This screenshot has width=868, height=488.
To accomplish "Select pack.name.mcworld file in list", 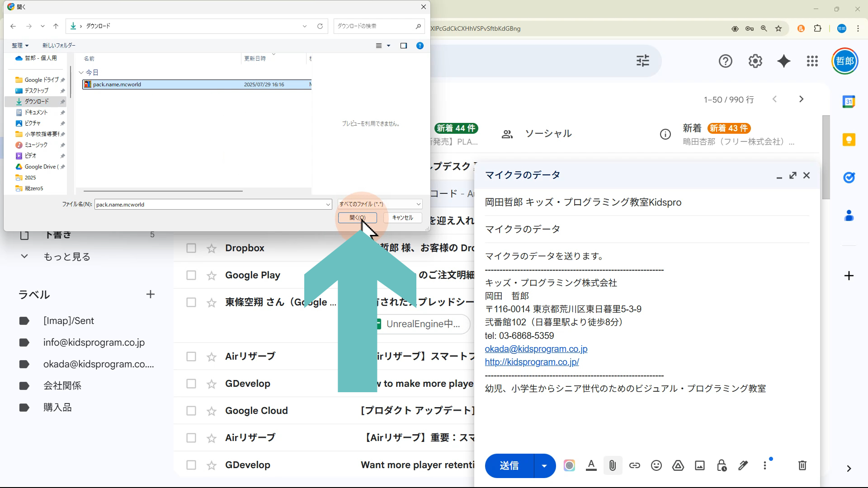I will point(117,84).
